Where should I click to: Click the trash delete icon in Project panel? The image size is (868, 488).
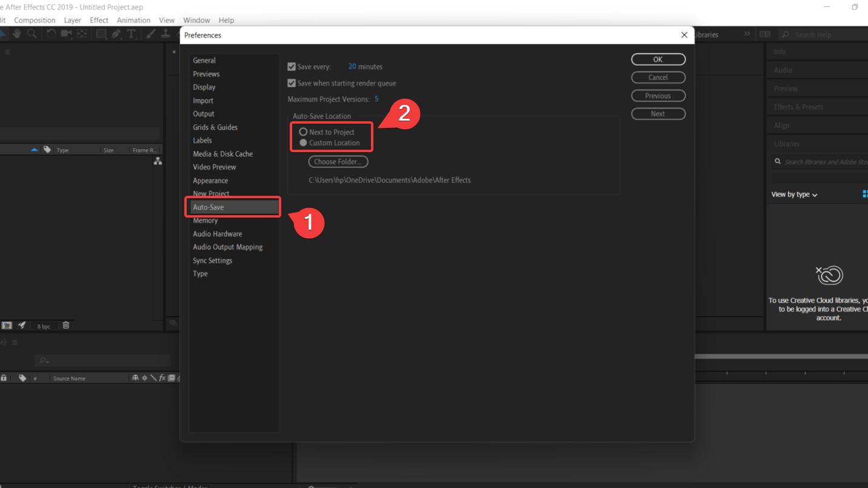point(66,326)
